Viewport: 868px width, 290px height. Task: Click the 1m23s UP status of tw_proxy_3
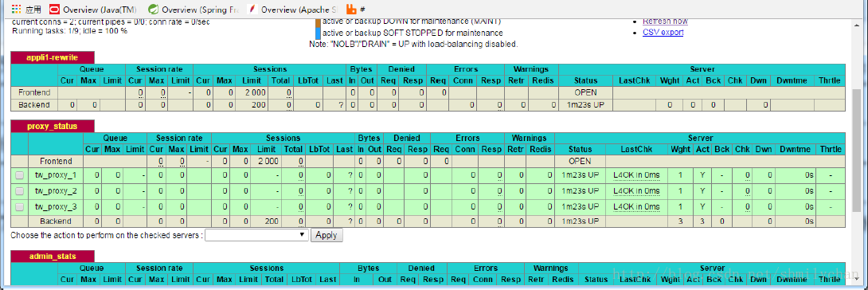pyautogui.click(x=581, y=206)
